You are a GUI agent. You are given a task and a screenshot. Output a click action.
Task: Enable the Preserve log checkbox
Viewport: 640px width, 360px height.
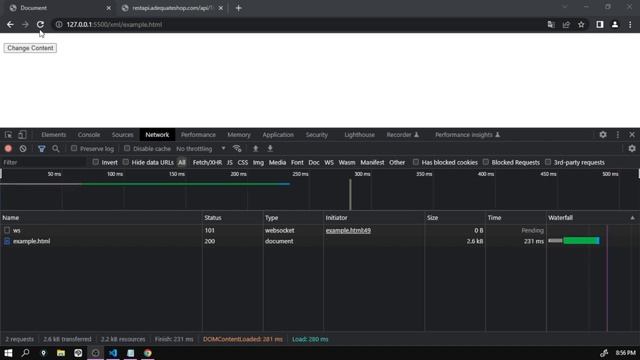click(74, 149)
